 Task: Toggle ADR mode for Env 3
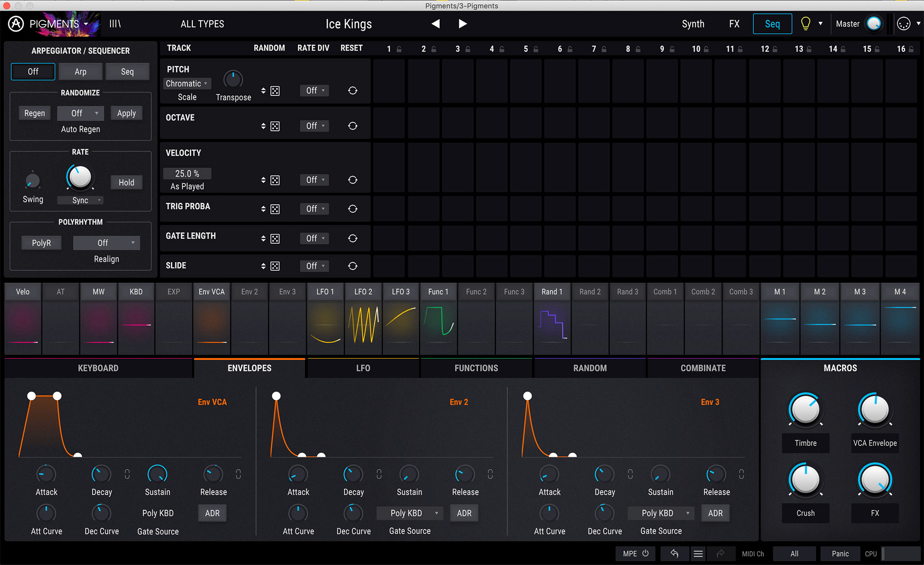tap(715, 513)
